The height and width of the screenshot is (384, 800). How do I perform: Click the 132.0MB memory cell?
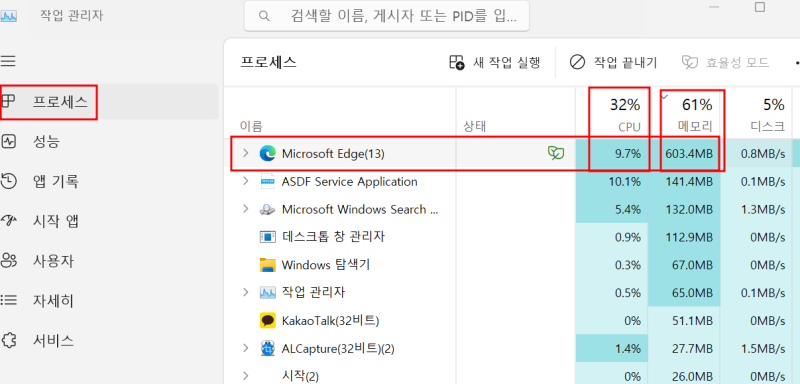tap(684, 209)
